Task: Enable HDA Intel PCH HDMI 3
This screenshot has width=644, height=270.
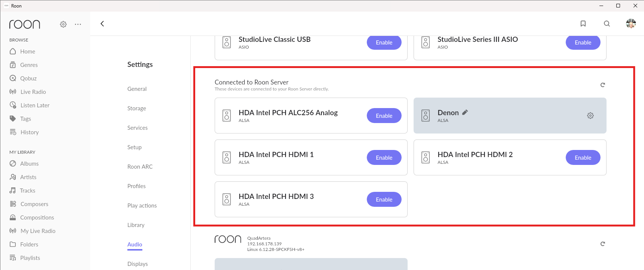Action: [384, 199]
